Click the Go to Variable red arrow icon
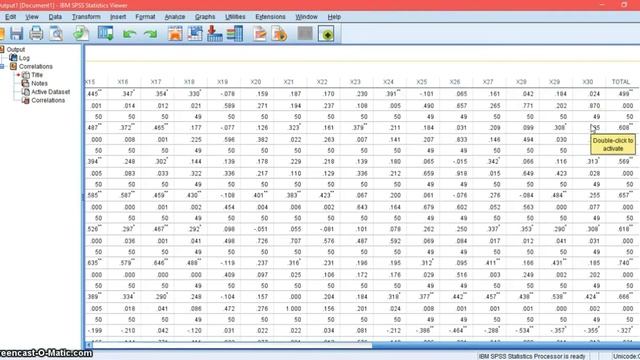 pos(215,33)
